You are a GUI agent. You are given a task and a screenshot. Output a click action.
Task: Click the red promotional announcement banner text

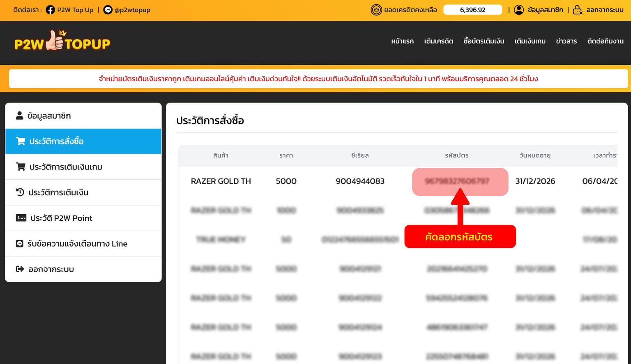pos(318,79)
